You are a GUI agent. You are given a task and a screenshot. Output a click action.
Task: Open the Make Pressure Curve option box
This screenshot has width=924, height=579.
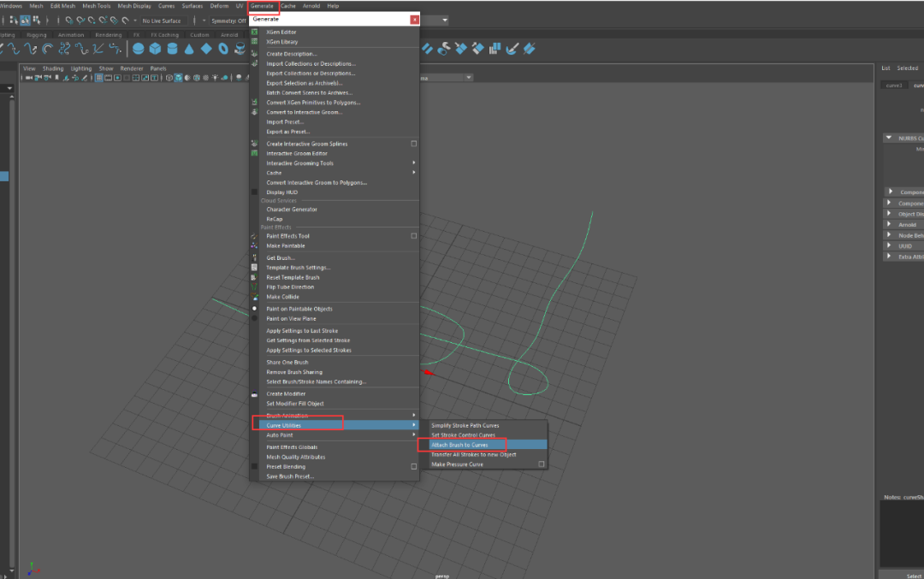[x=541, y=464]
